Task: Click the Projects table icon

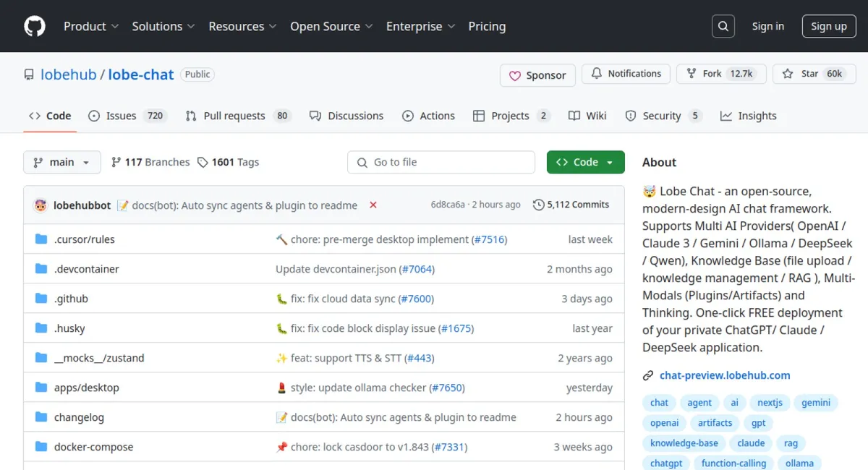Action: (x=479, y=116)
